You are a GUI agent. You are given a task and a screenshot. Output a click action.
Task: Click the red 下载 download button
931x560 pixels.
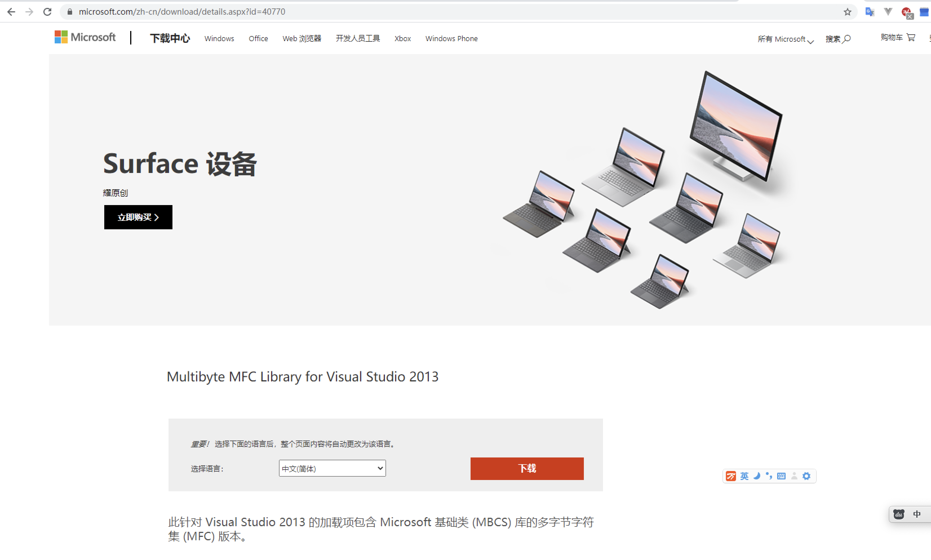(x=527, y=468)
